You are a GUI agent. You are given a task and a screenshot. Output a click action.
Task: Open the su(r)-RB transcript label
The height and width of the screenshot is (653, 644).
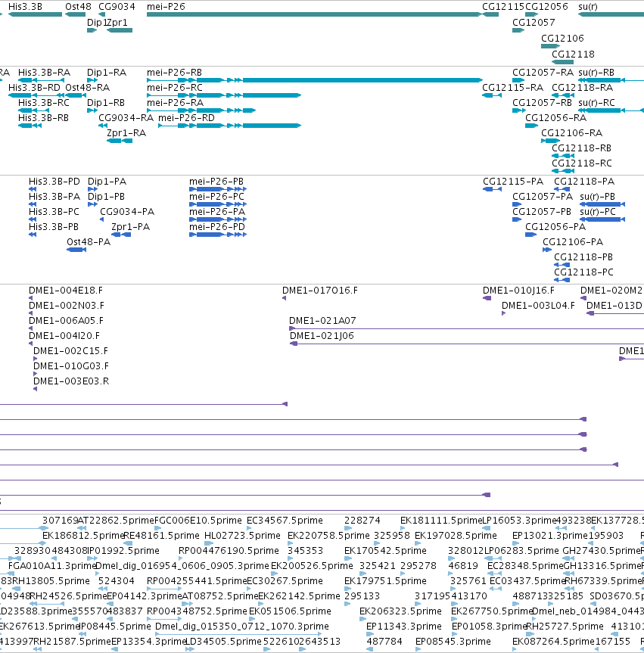point(596,73)
